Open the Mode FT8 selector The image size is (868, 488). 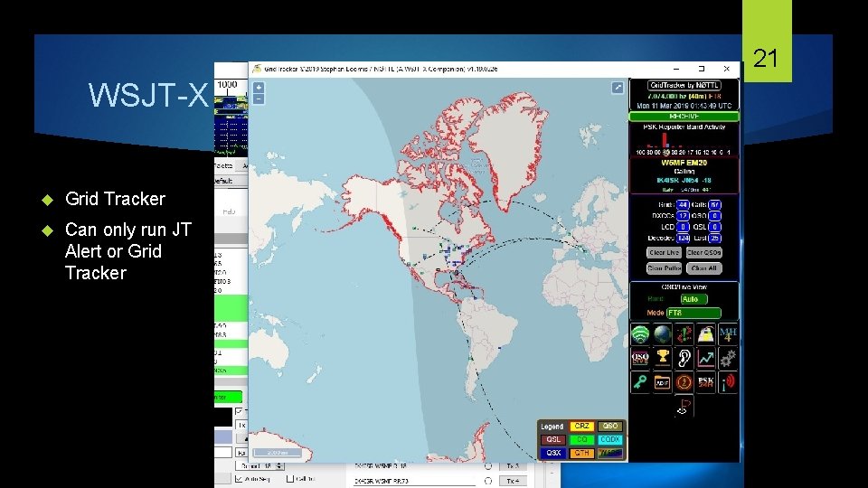coord(693,313)
